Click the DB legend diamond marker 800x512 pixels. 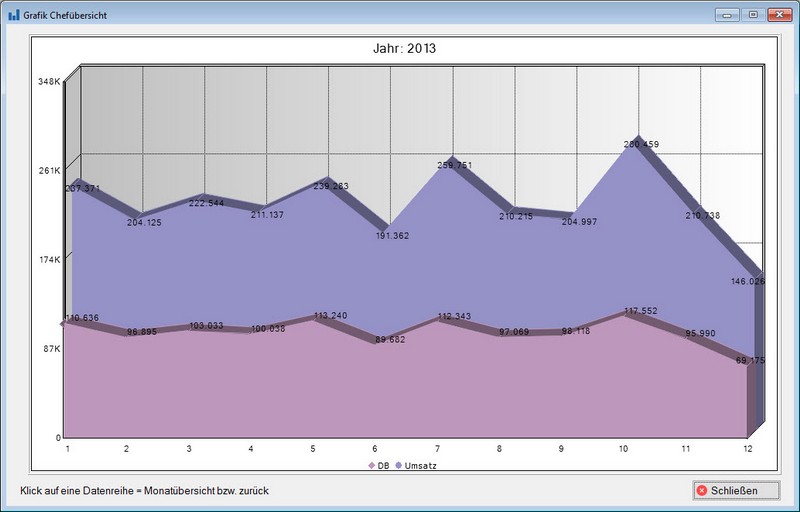point(372,466)
